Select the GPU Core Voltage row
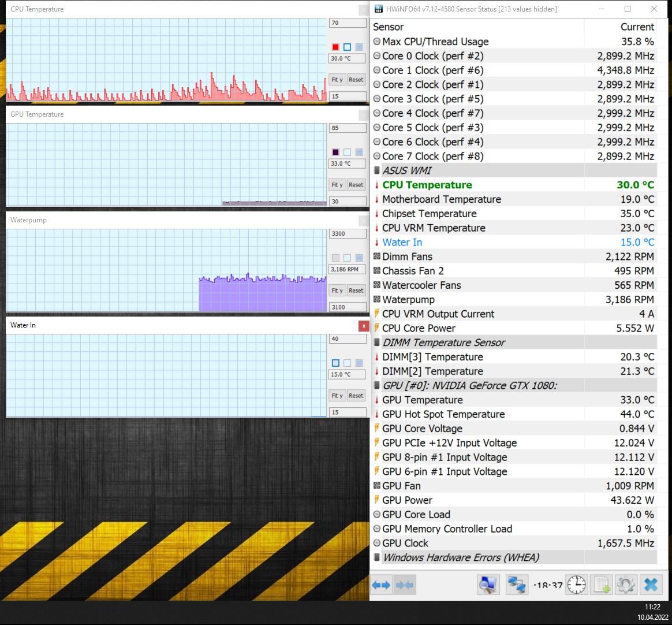 click(514, 428)
